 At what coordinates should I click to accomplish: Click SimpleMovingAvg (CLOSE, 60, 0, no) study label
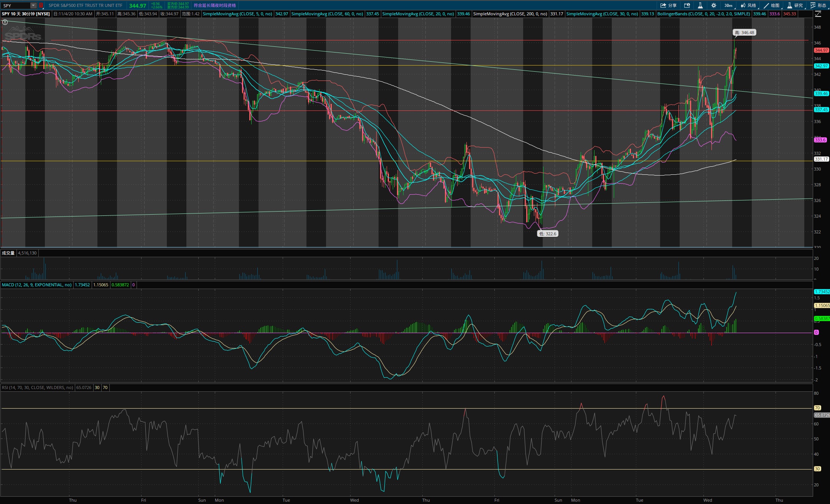327,14
